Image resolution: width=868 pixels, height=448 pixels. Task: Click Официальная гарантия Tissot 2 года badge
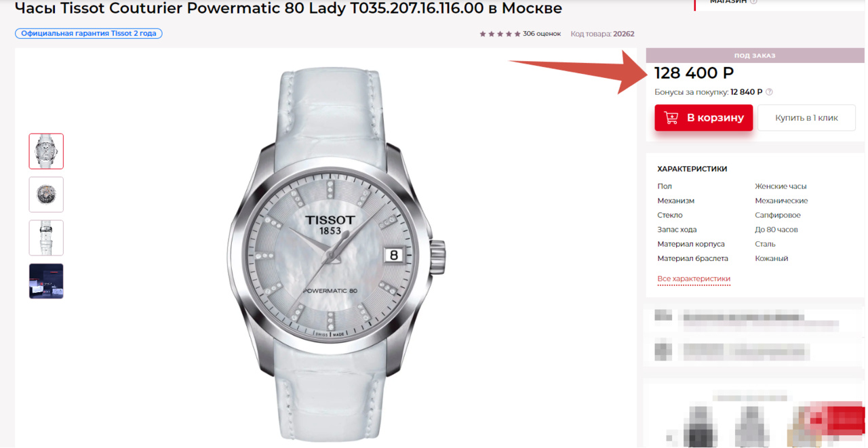tap(89, 33)
